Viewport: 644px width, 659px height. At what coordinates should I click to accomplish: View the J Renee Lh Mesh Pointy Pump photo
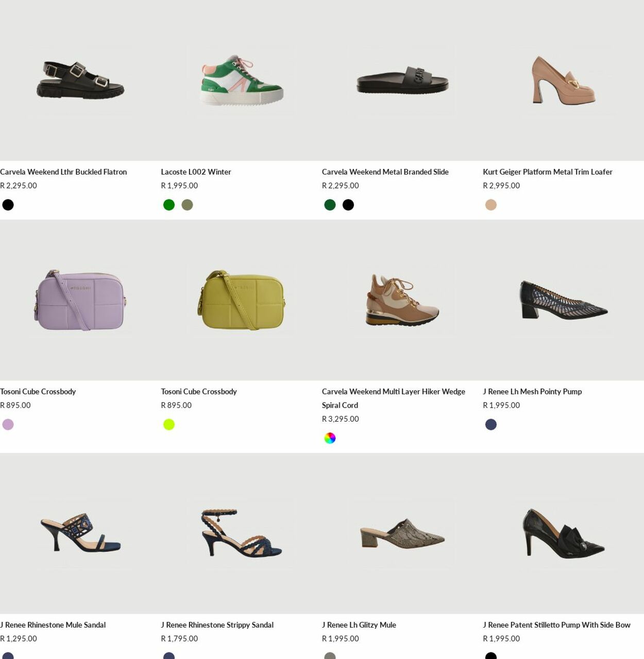coord(563,300)
